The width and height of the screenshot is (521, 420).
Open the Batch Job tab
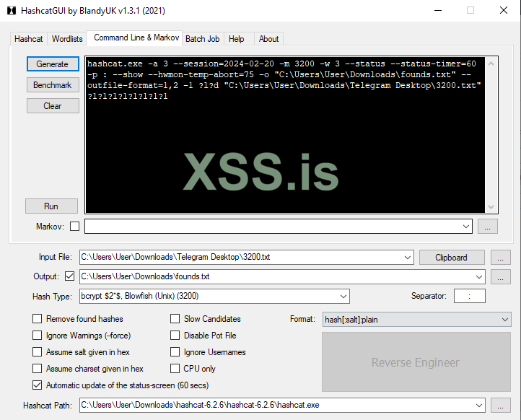pos(202,39)
